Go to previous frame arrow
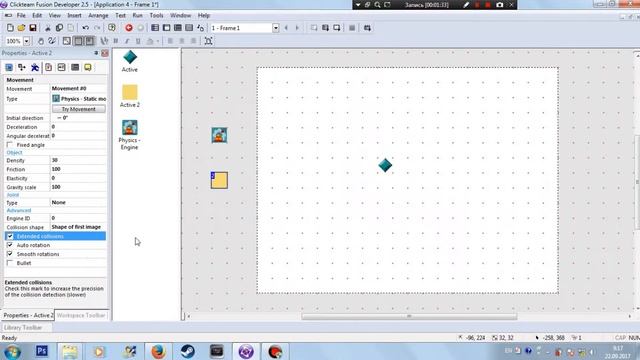Image resolution: width=640 pixels, height=360 pixels. (286, 28)
